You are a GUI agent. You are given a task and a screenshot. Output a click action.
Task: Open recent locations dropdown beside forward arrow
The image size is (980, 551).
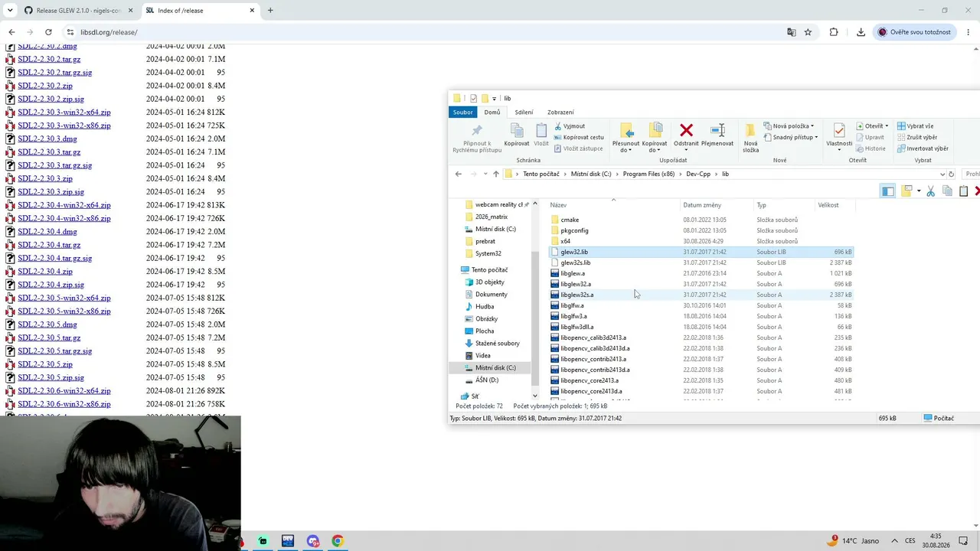[x=485, y=174]
